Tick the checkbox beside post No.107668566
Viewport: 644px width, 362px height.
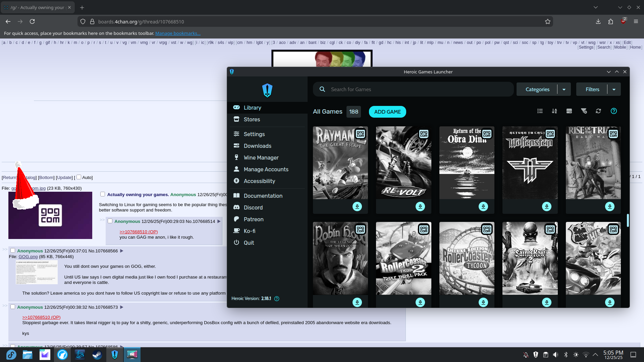coord(13,250)
